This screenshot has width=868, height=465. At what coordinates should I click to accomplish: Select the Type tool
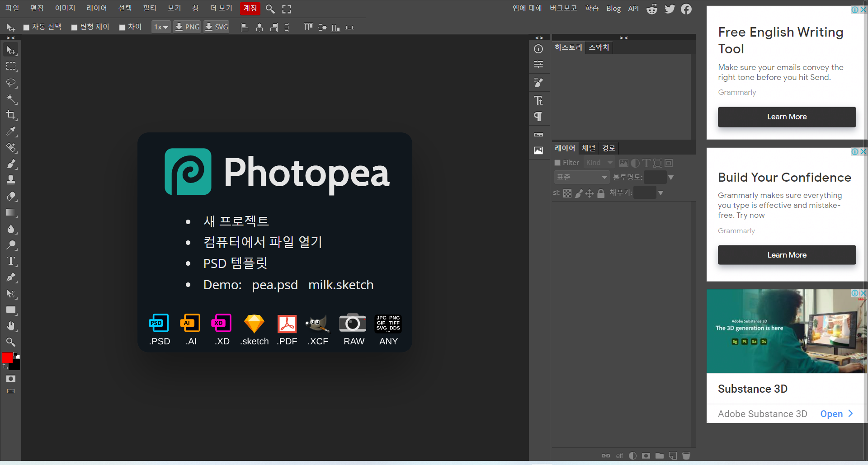point(11,261)
